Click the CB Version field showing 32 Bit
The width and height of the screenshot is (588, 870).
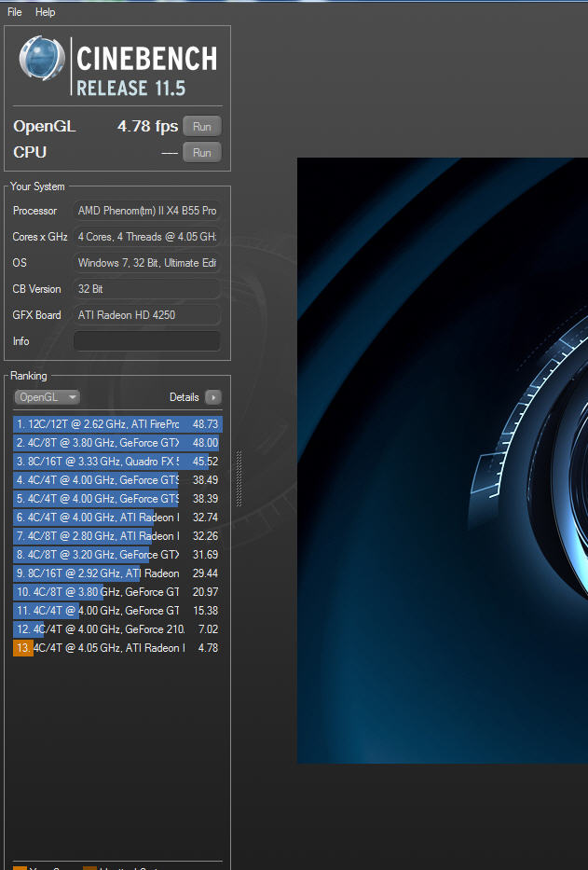[147, 289]
